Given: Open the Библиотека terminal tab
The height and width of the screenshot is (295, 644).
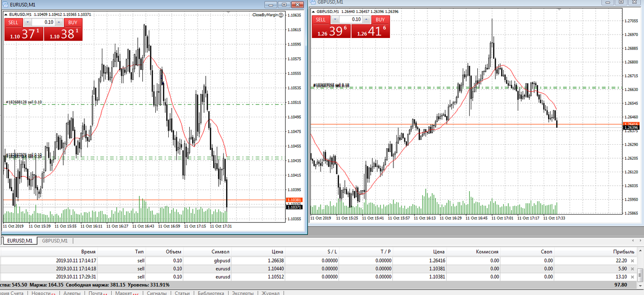Looking at the screenshot, I should [x=211, y=293].
